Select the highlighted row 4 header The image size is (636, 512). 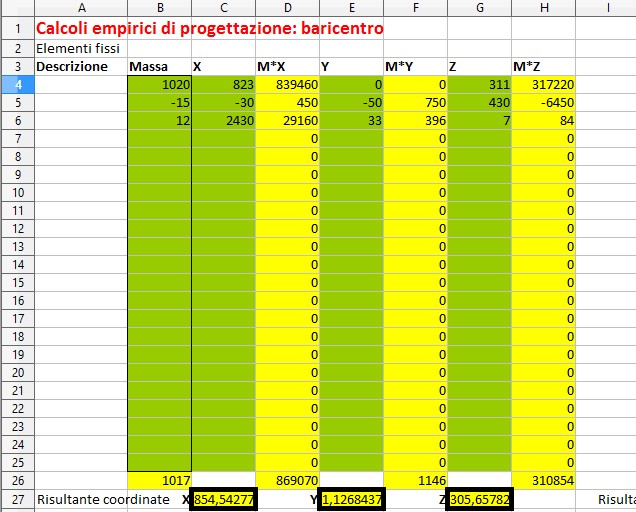pos(16,85)
